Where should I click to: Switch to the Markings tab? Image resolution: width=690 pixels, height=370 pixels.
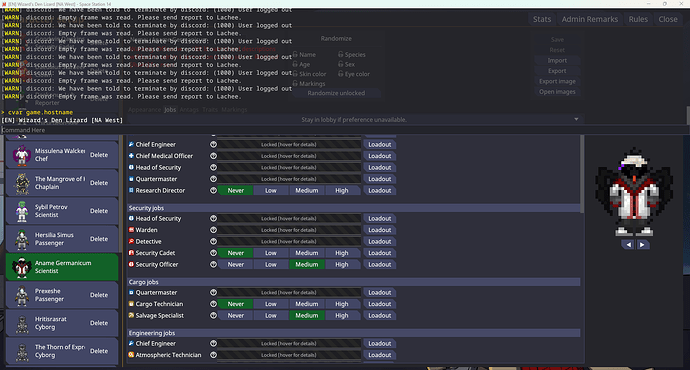234,110
